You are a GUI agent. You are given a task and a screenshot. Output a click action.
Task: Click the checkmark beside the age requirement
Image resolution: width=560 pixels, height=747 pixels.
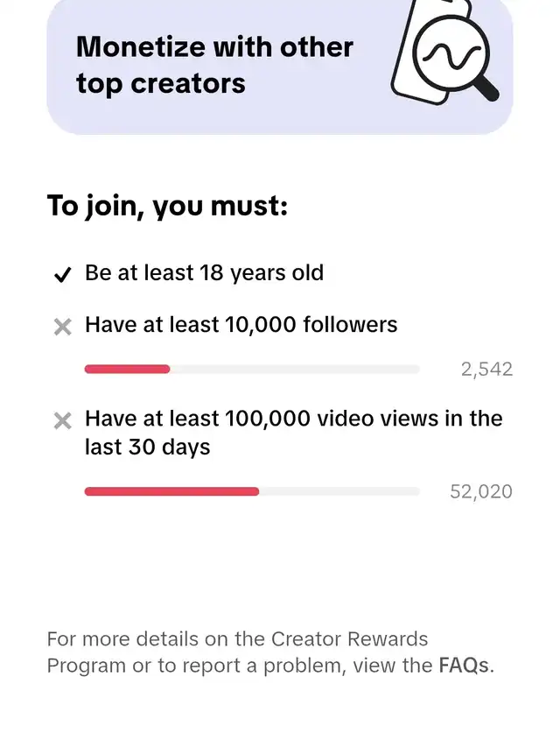[x=62, y=275]
